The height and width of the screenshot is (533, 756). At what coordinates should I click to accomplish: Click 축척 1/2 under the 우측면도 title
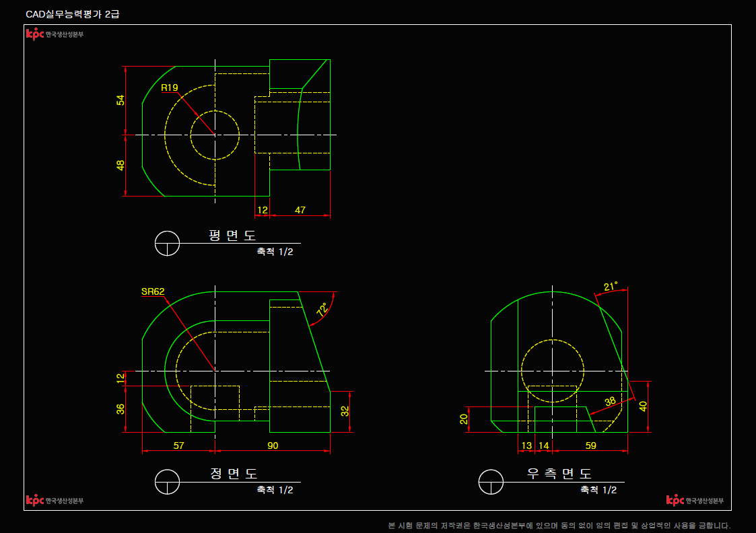point(598,490)
